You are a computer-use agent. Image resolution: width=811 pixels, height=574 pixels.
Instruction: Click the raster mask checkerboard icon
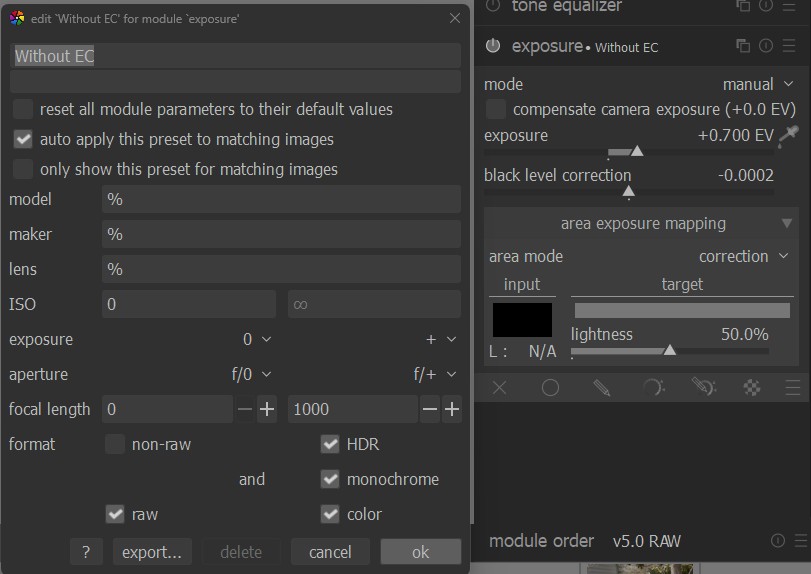pos(752,388)
